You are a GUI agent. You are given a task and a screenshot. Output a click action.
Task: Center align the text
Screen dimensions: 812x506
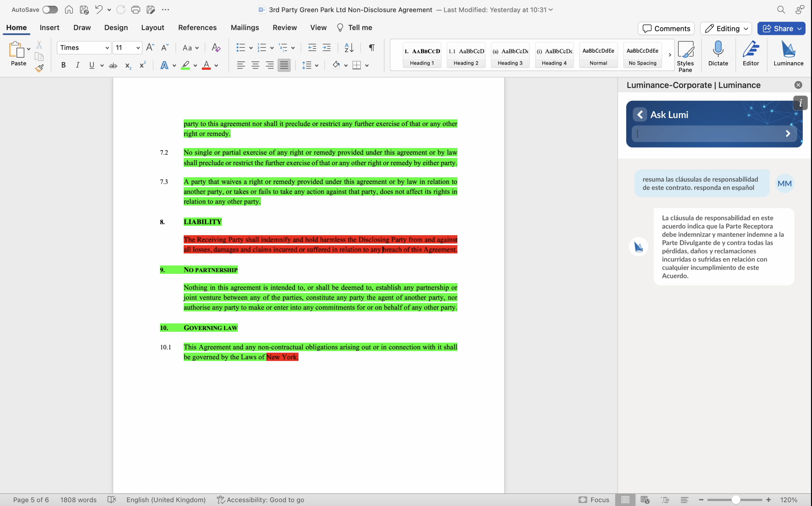(255, 65)
